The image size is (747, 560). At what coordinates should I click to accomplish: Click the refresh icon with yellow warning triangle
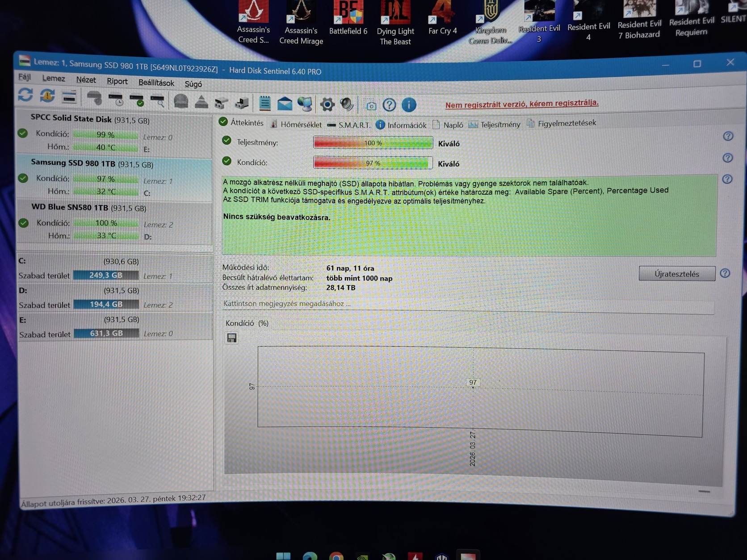click(x=47, y=96)
